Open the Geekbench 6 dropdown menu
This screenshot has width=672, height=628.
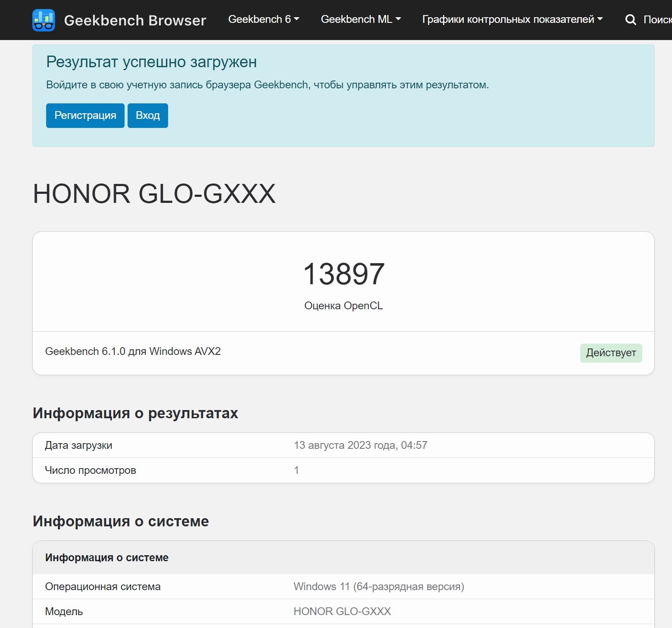tap(263, 19)
